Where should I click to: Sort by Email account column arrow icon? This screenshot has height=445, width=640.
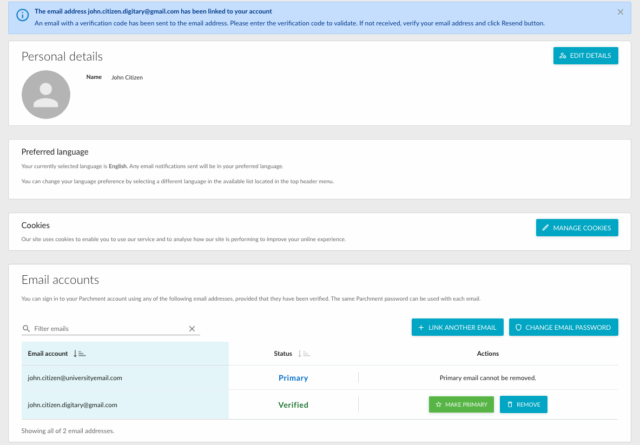click(x=80, y=354)
